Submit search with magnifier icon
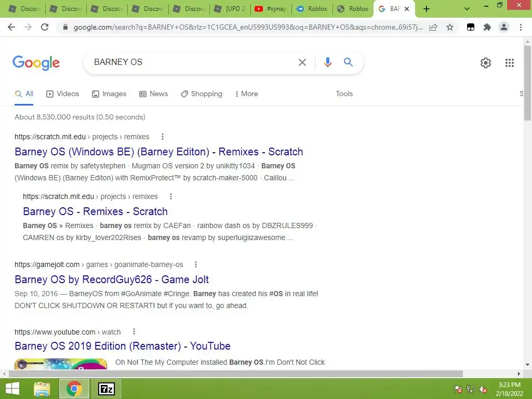Screen dimensions: 532x399 [x=348, y=62]
